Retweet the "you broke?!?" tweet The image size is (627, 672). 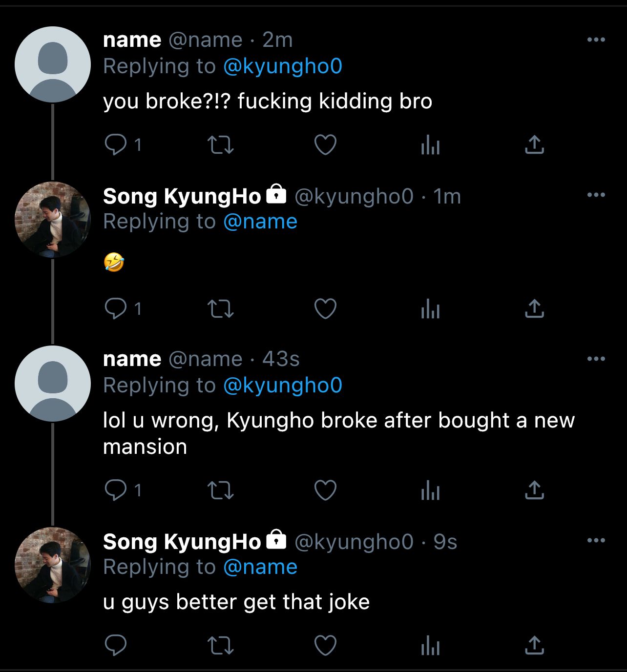221,144
